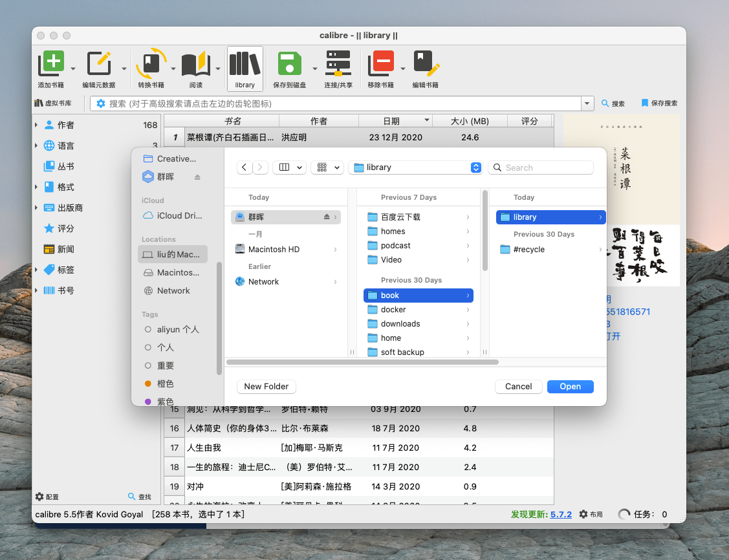
Task: Click the Connect/Share (连接/共享) icon
Action: [338, 65]
